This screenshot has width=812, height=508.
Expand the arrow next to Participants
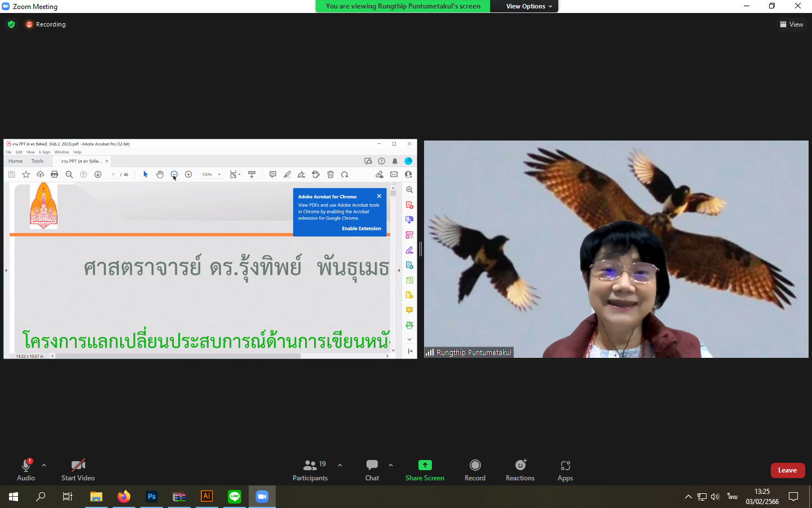pyautogui.click(x=340, y=465)
